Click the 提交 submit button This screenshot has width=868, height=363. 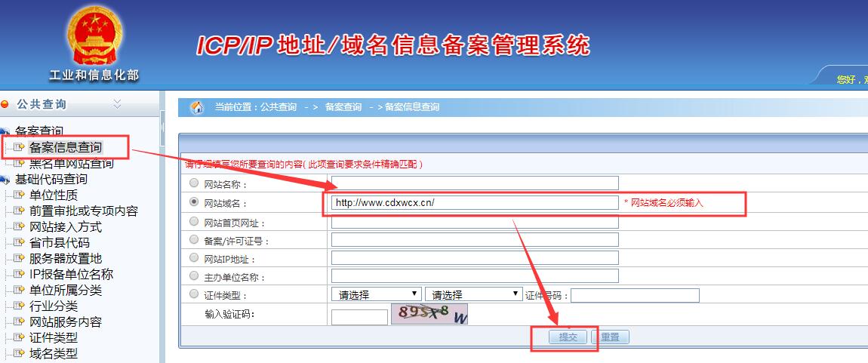(568, 337)
